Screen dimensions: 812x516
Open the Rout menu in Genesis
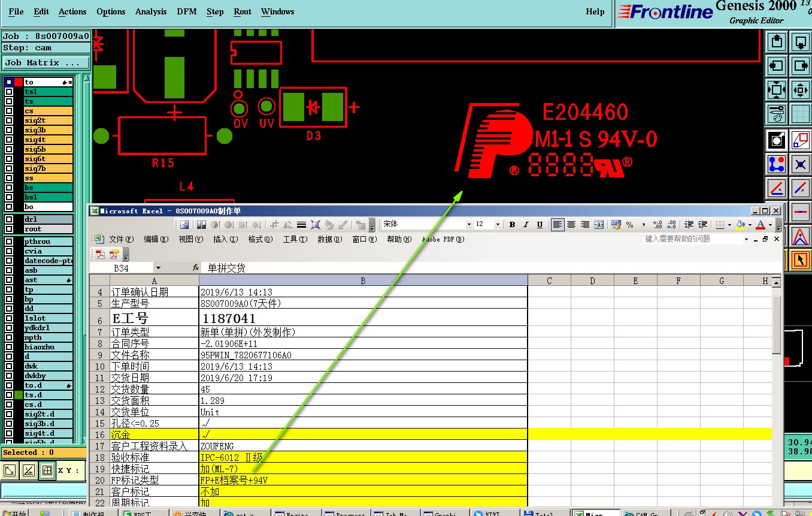pyautogui.click(x=243, y=11)
